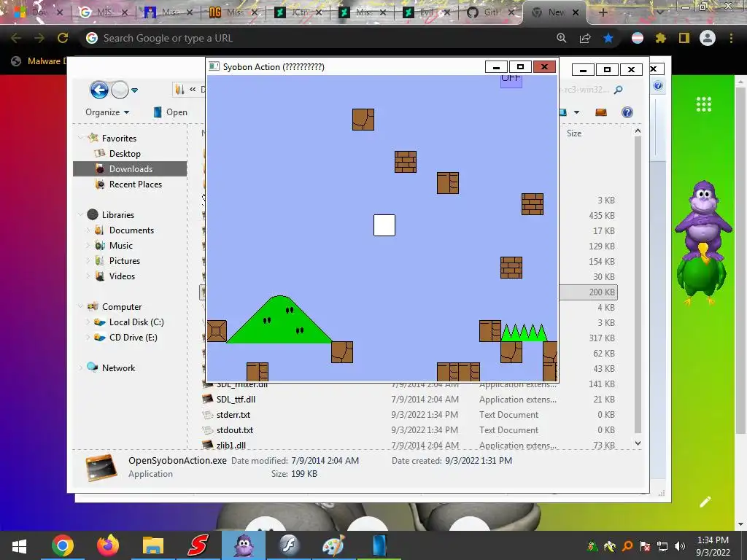
Task: Open File Explorer from the taskbar
Action: coord(153,545)
